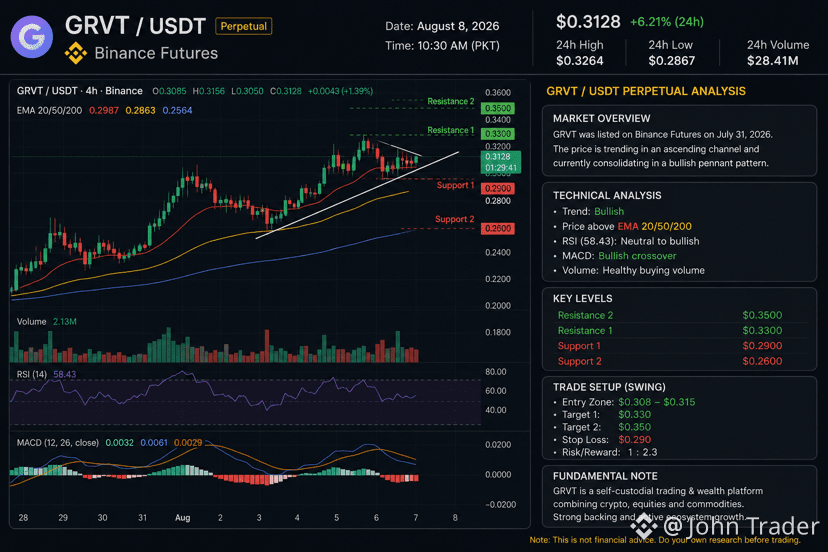Click the $0.2600 value in Key Levels

pos(762,361)
